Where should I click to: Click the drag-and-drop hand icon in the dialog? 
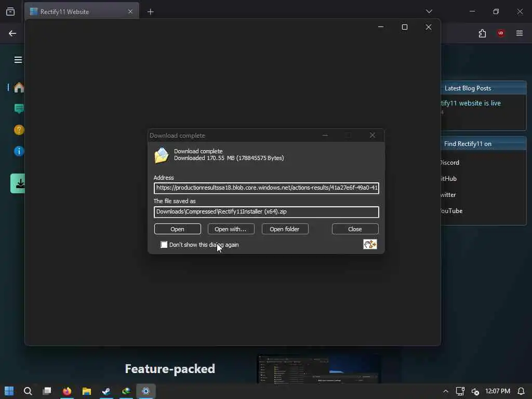pyautogui.click(x=370, y=244)
